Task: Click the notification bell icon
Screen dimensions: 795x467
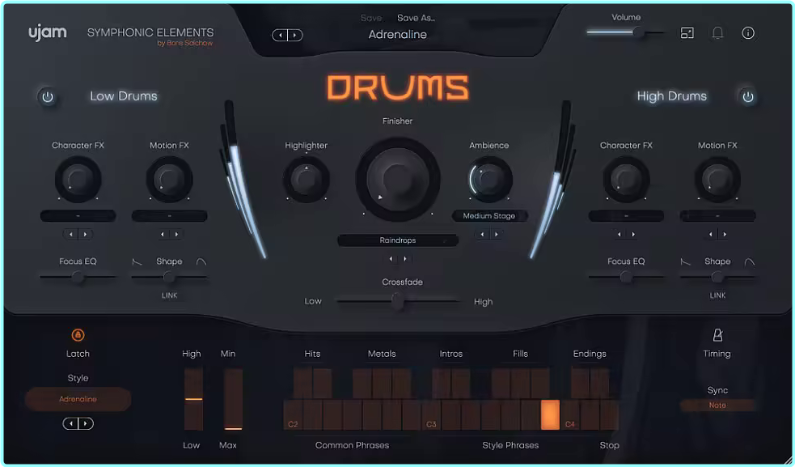Action: tap(717, 33)
